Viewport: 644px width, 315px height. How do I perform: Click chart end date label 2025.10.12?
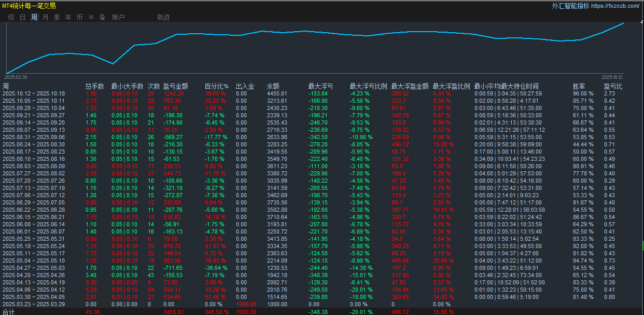point(612,76)
